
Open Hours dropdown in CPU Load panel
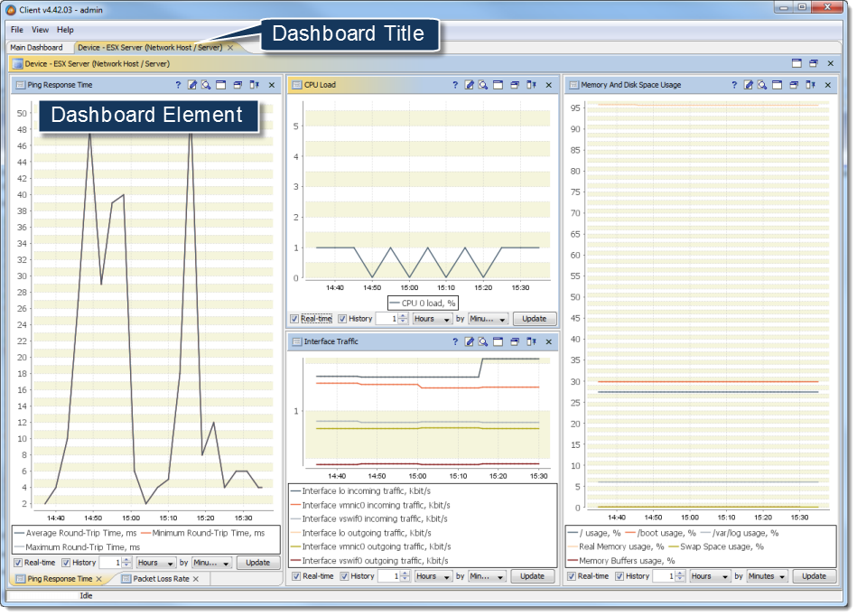click(433, 319)
